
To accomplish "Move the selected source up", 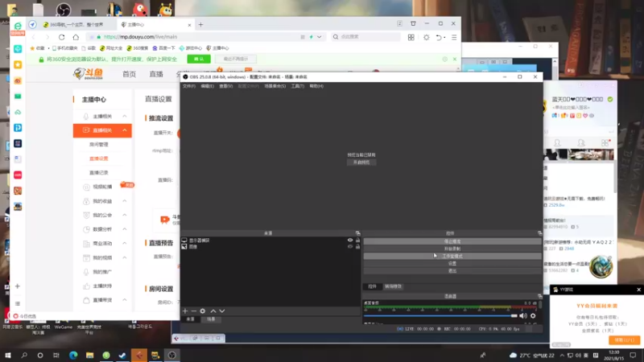I will (213, 311).
